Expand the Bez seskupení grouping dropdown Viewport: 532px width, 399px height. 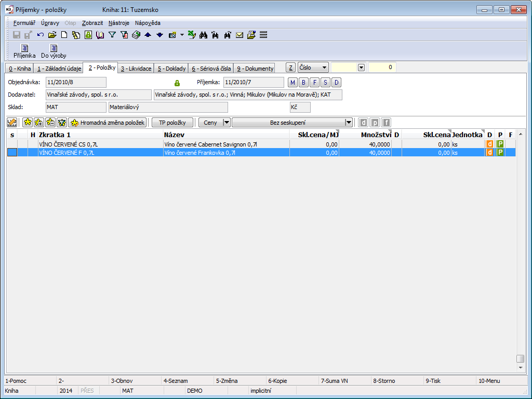point(349,123)
